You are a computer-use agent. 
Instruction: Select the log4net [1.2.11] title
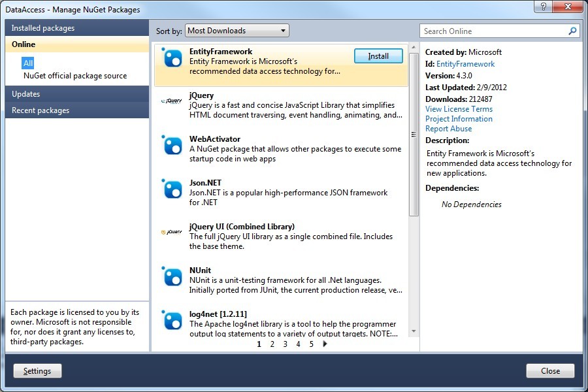tap(218, 314)
